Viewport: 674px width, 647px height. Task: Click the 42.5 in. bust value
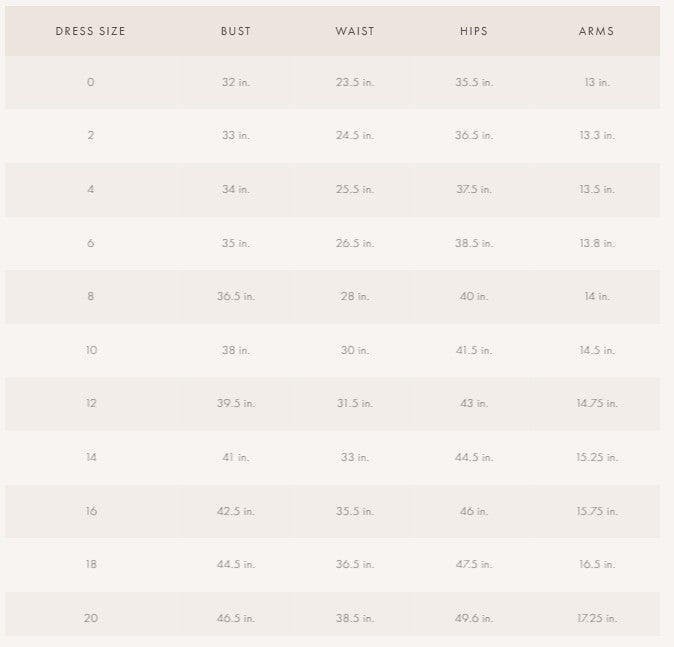coord(236,511)
